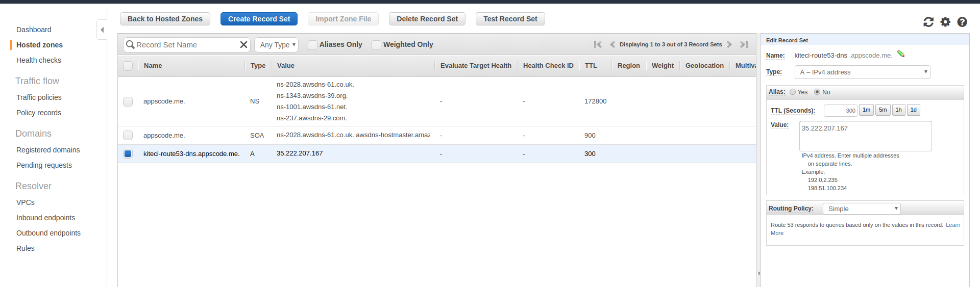
Task: Open the help question mark icon
Action: point(962,22)
